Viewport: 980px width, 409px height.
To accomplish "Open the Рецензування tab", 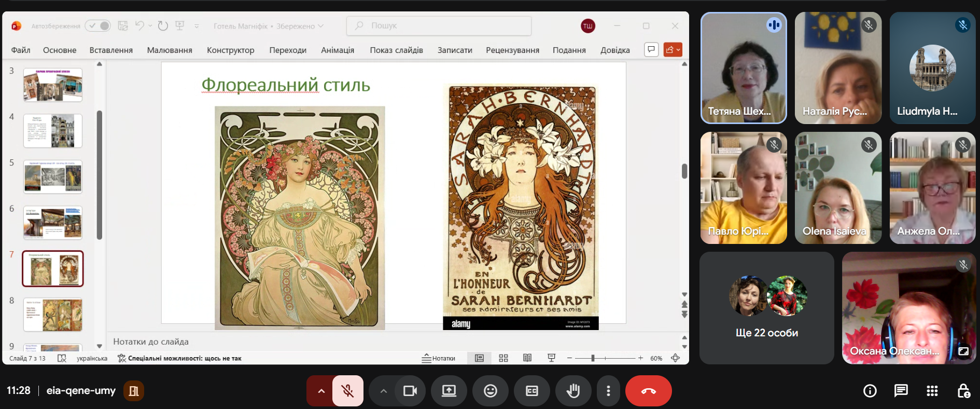I will pos(512,50).
